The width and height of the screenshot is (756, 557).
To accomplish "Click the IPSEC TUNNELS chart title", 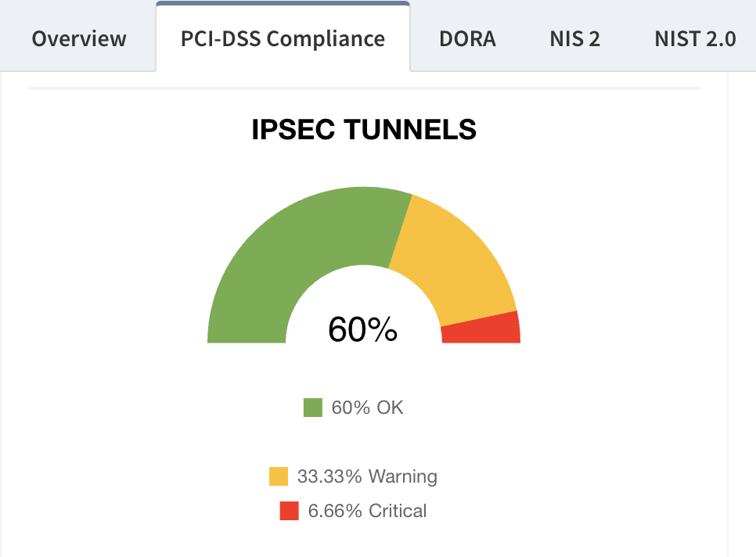I will pyautogui.click(x=364, y=130).
